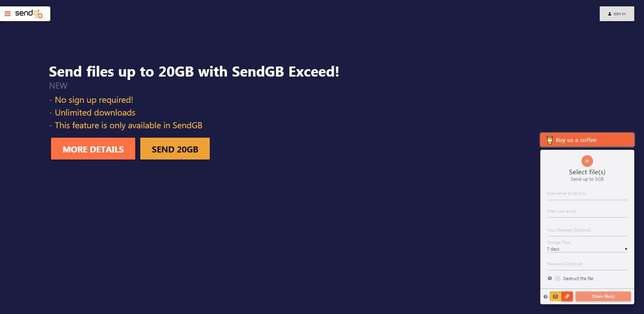Select SIGN IN in the top bar
The width and height of the screenshot is (644, 314).
pyautogui.click(x=617, y=14)
